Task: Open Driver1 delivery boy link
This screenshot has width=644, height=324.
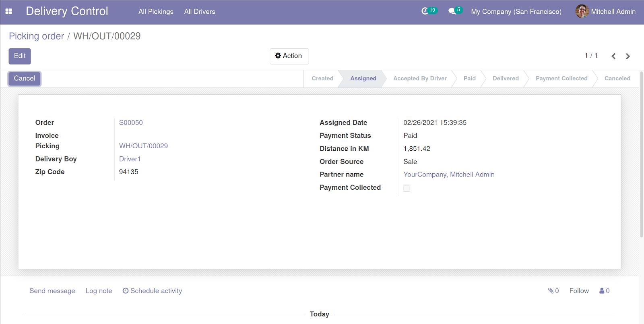Action: pyautogui.click(x=130, y=159)
